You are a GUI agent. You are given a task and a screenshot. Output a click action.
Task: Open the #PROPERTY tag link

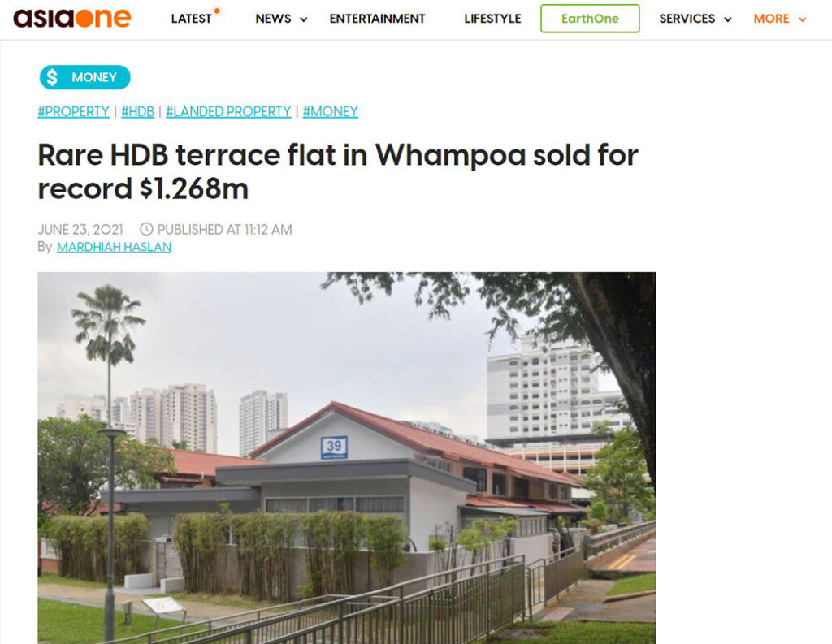tap(73, 111)
